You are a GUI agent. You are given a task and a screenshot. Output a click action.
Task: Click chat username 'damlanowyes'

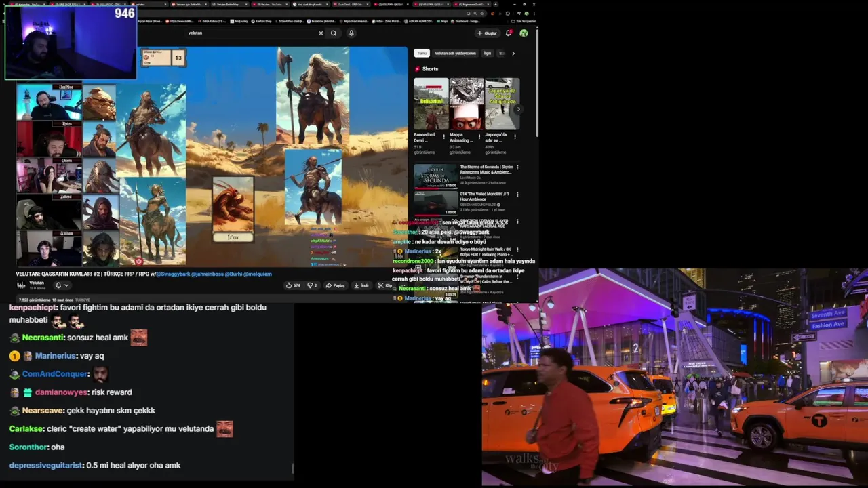point(61,392)
